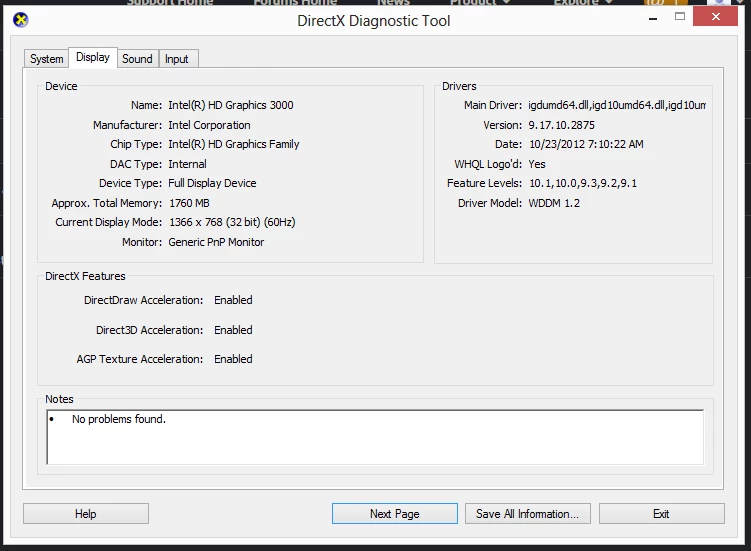Maximize the DirectX Diagnostic Tool window

pyautogui.click(x=680, y=17)
